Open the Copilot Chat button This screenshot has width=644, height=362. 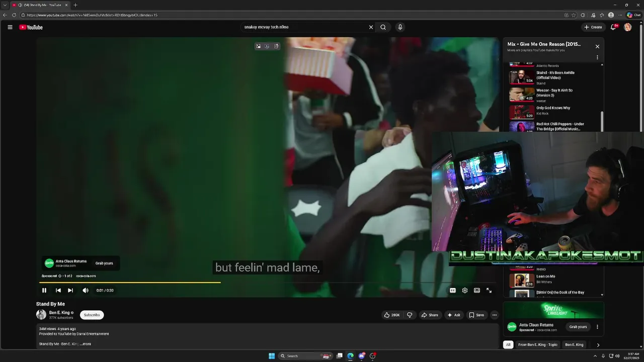point(633,15)
